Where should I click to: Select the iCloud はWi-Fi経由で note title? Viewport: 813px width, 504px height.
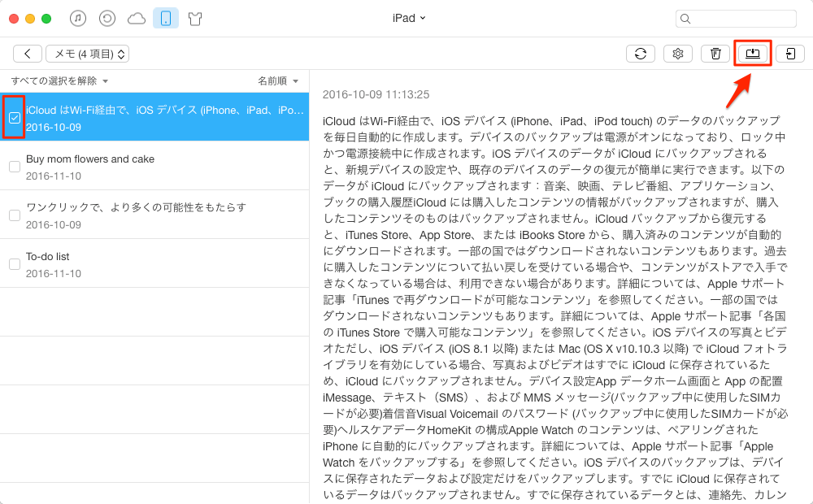click(165, 110)
